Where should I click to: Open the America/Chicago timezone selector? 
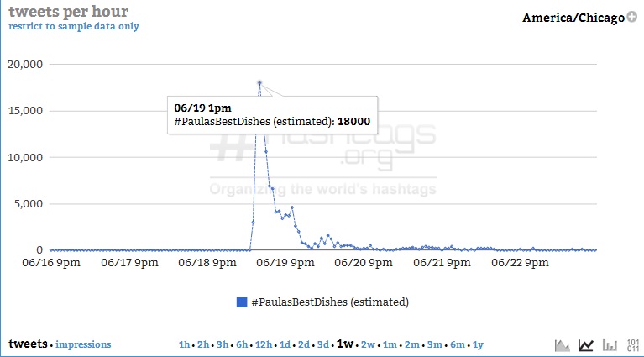[573, 18]
